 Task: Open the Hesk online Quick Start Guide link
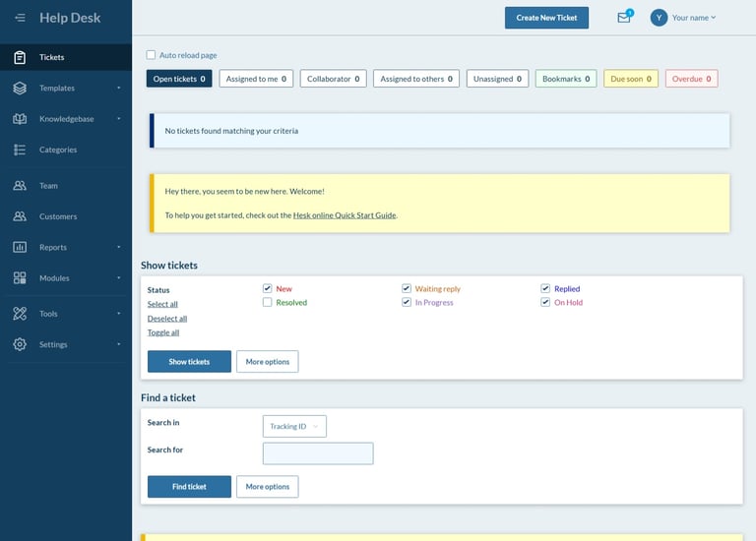point(345,214)
